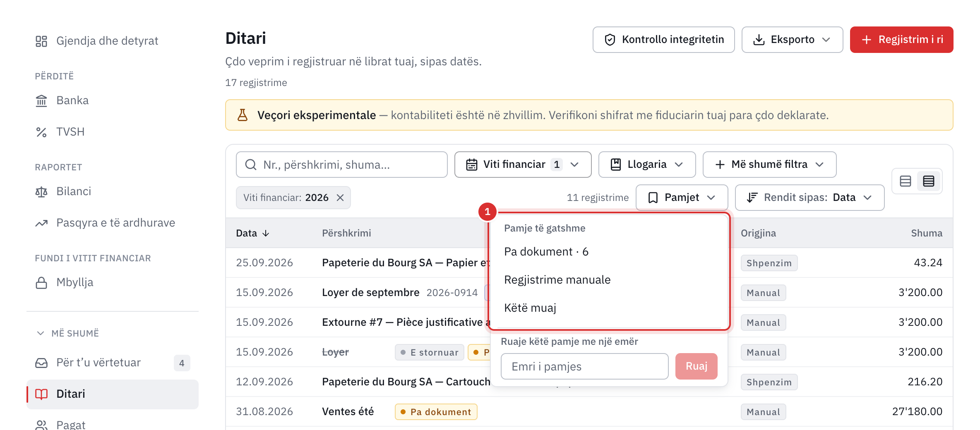
Task: Click Pa dokument badge on Ventes été
Action: click(x=436, y=412)
